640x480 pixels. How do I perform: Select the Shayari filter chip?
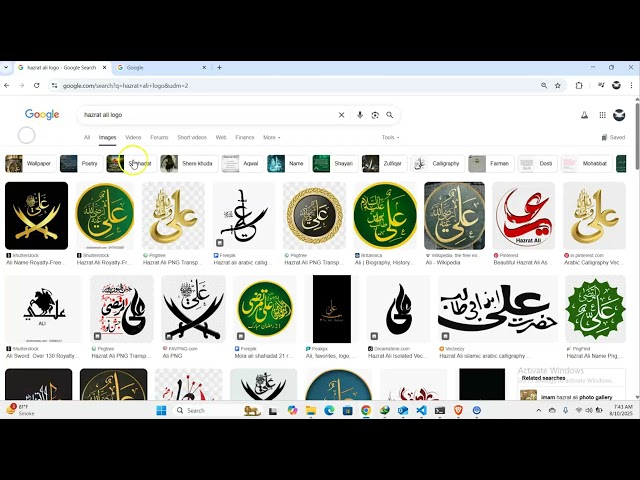click(335, 164)
